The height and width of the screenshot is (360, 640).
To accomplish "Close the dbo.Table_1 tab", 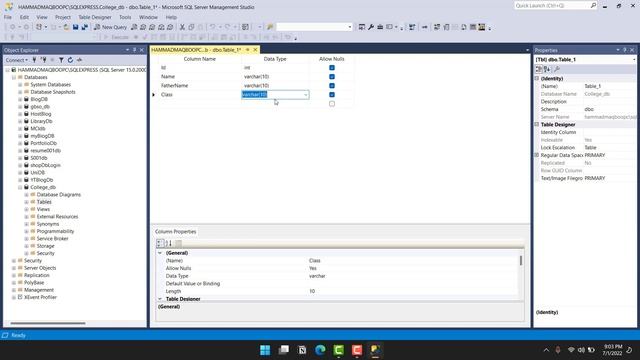I will [x=256, y=50].
